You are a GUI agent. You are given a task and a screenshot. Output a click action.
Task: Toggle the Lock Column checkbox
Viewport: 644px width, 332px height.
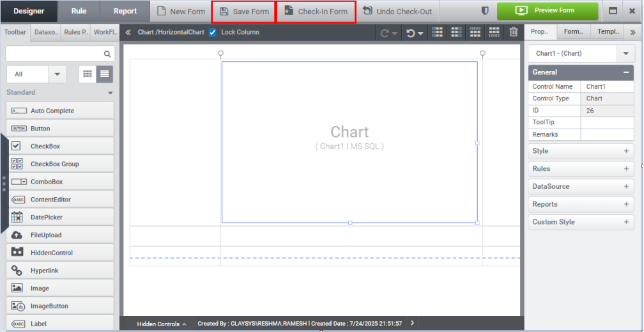(x=213, y=32)
